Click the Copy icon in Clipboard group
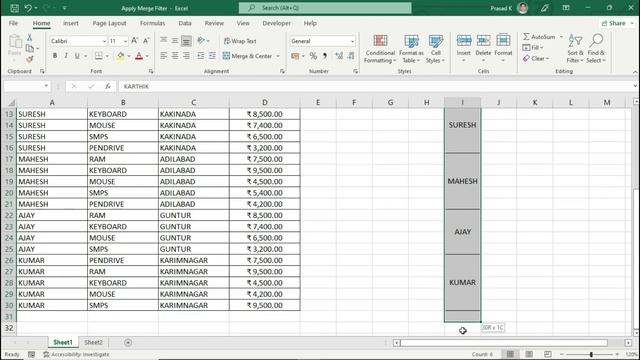Image resolution: width=640 pixels, height=360 pixels. (x=30, y=48)
